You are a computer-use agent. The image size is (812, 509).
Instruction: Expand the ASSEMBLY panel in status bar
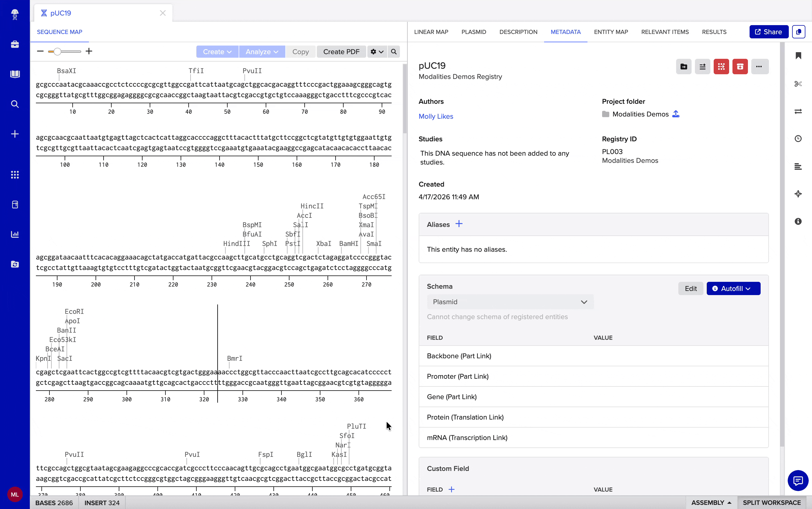click(x=711, y=502)
